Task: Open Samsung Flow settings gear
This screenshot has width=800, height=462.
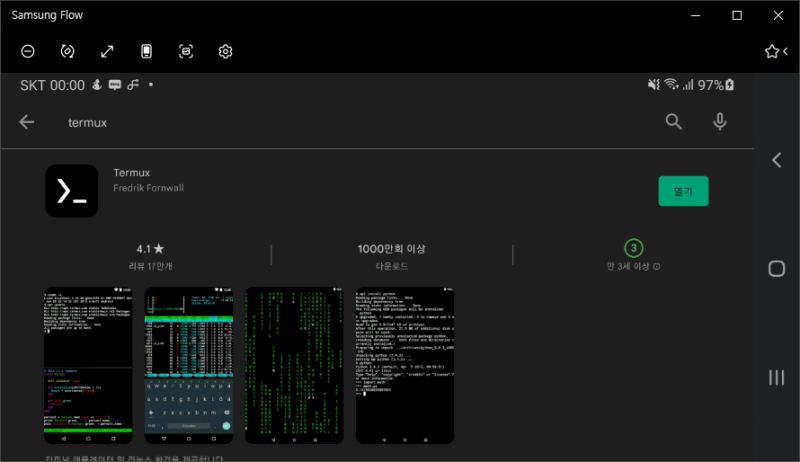Action: pos(226,52)
